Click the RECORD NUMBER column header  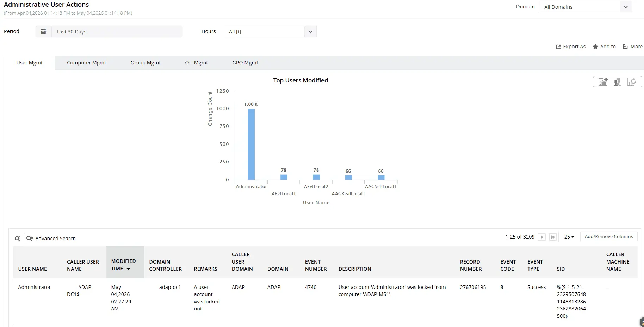click(471, 265)
